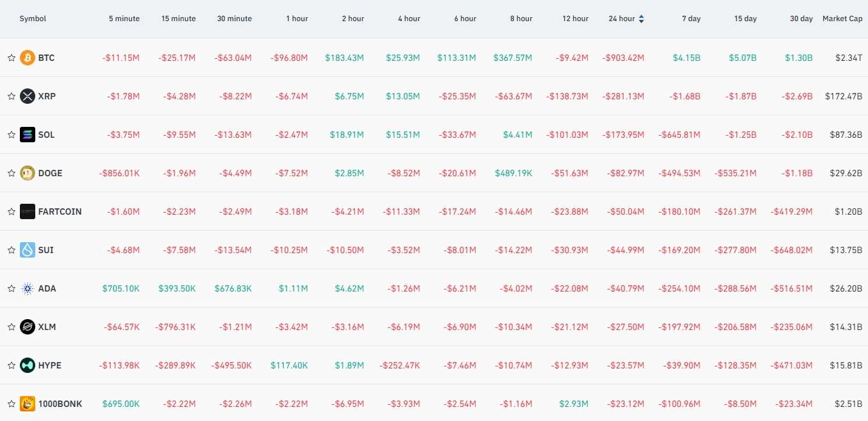Click the XRP coin logo

(28, 96)
